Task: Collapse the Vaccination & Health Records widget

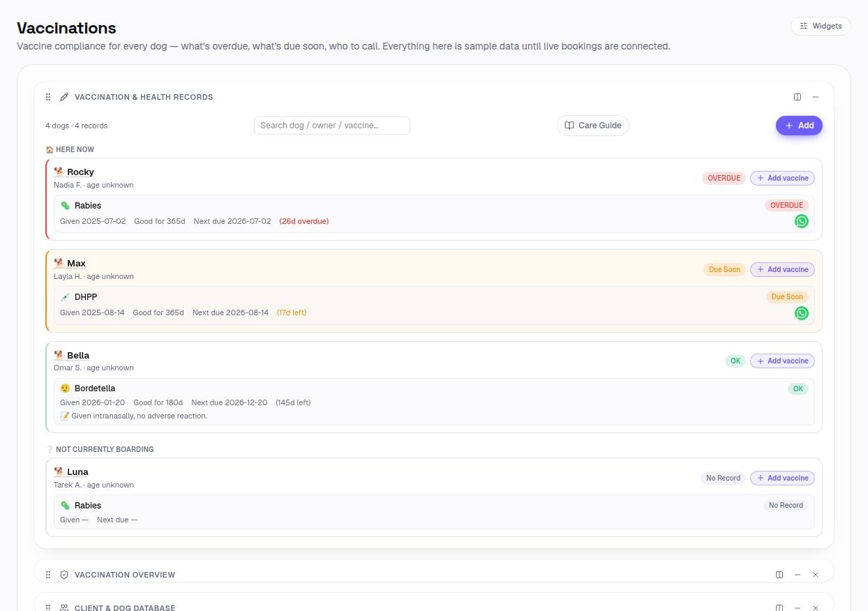Action: 816,97
